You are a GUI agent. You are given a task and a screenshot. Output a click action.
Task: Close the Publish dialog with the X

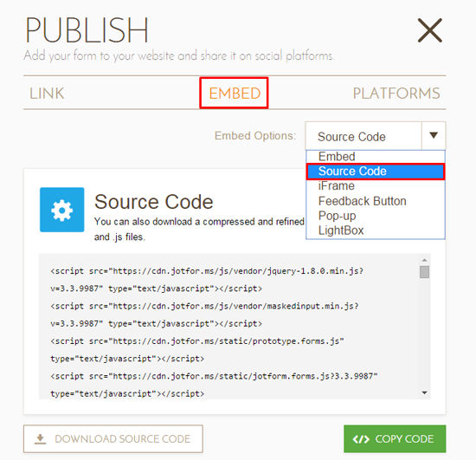coord(429,30)
